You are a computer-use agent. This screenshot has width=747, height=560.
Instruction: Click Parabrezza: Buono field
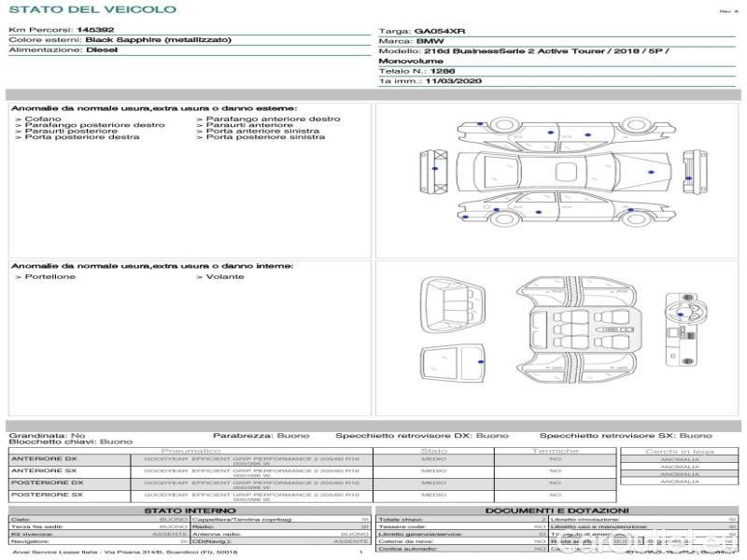[x=261, y=435]
